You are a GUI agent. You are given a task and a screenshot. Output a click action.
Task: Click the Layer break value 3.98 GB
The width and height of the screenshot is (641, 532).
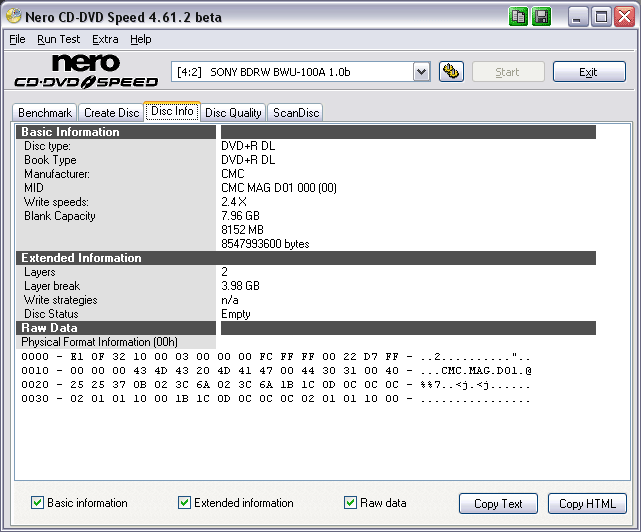point(240,286)
